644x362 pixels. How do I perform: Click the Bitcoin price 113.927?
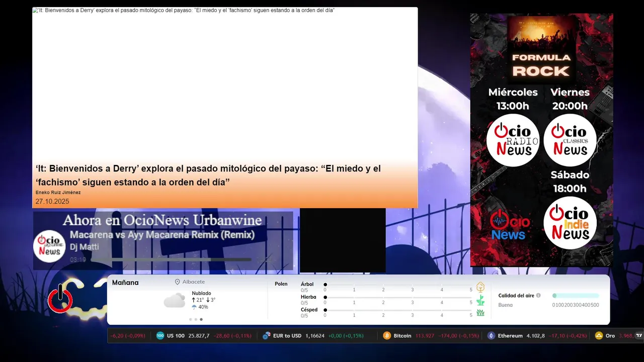click(425, 336)
